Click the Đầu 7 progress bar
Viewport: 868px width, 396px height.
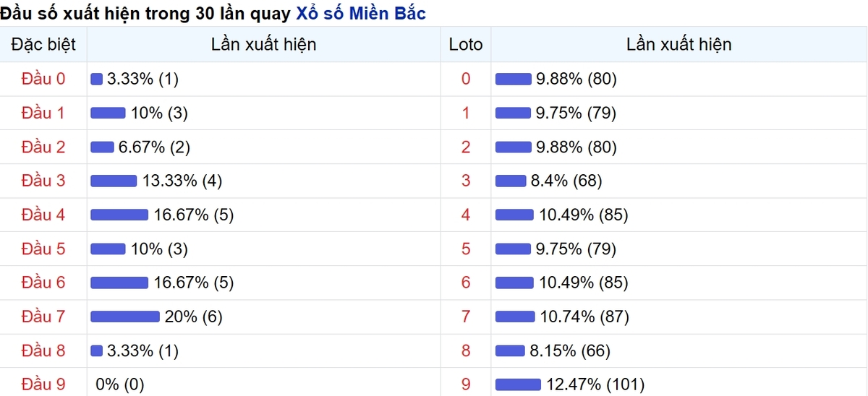125,317
